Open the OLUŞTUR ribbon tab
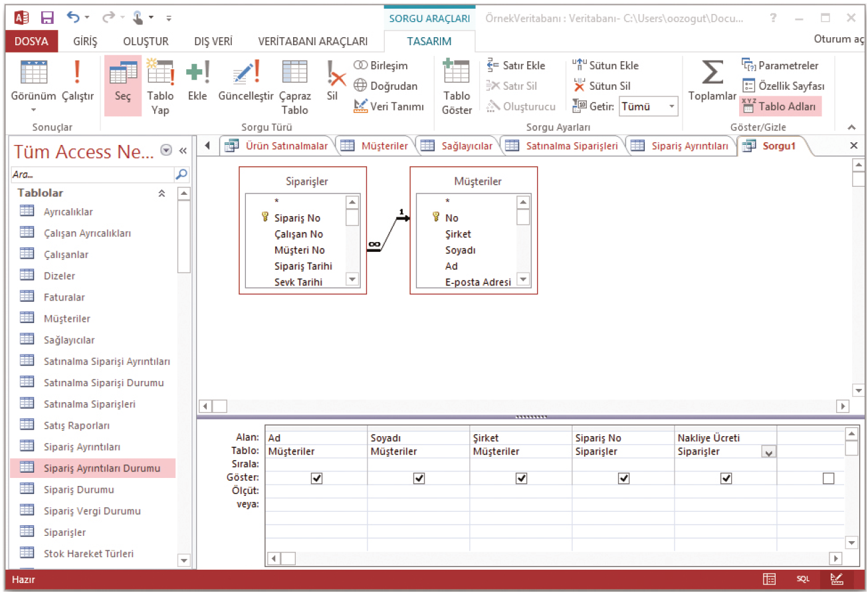This screenshot has height=595, width=868. [146, 41]
